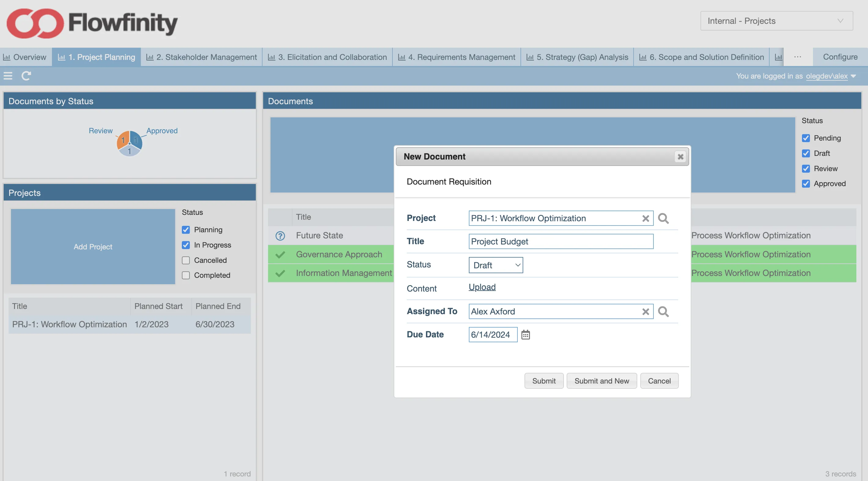868x481 pixels.
Task: Switch to the Requirements Management tab
Action: point(457,57)
